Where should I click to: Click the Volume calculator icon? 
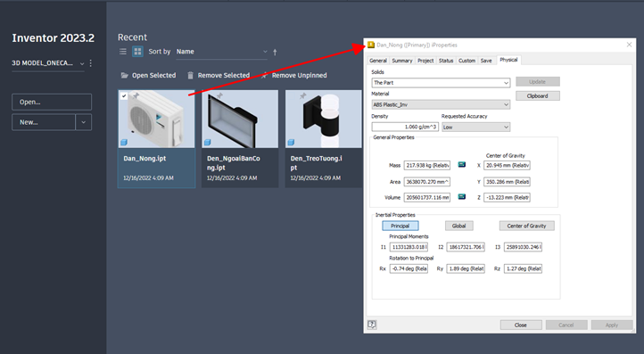(462, 197)
